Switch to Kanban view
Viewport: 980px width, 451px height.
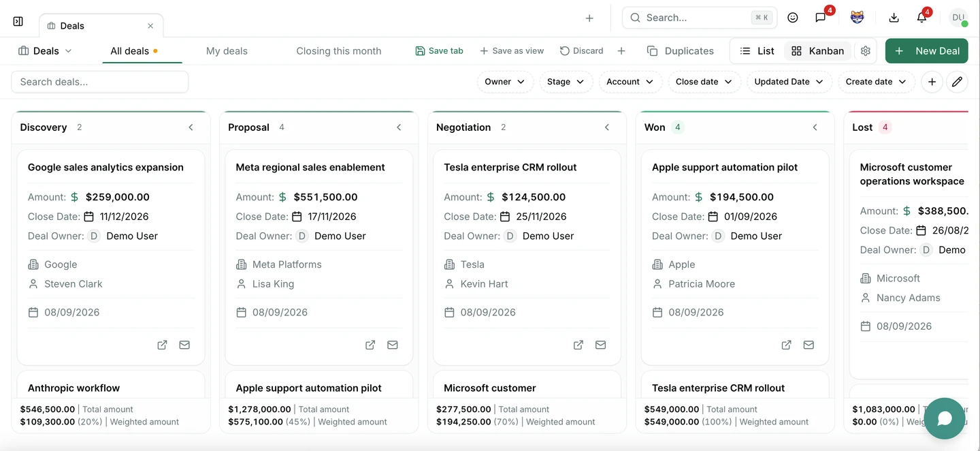pos(817,51)
